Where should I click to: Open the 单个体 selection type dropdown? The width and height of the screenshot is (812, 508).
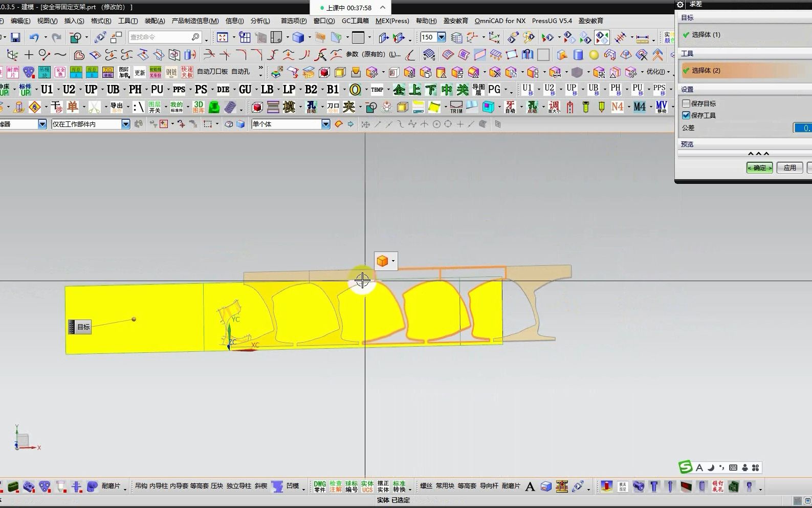click(325, 124)
